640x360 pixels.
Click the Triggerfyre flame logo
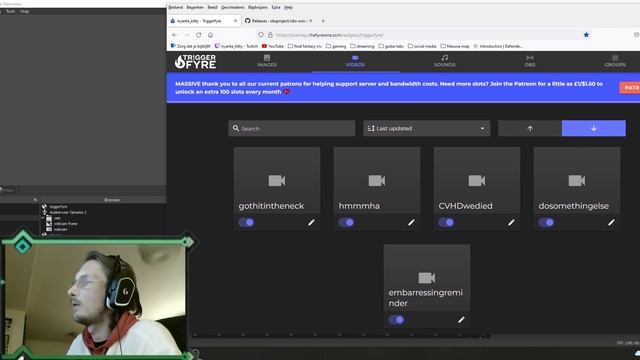[x=196, y=62]
